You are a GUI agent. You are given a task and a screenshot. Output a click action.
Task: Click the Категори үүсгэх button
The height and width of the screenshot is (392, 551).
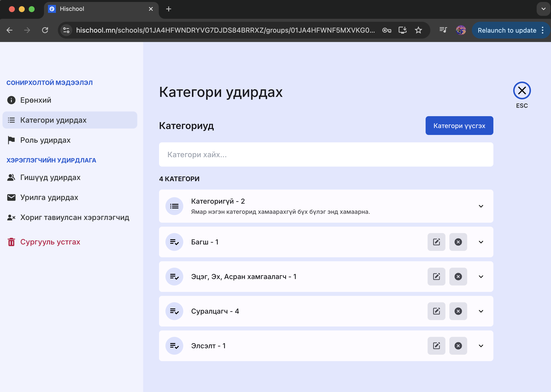pos(459,126)
